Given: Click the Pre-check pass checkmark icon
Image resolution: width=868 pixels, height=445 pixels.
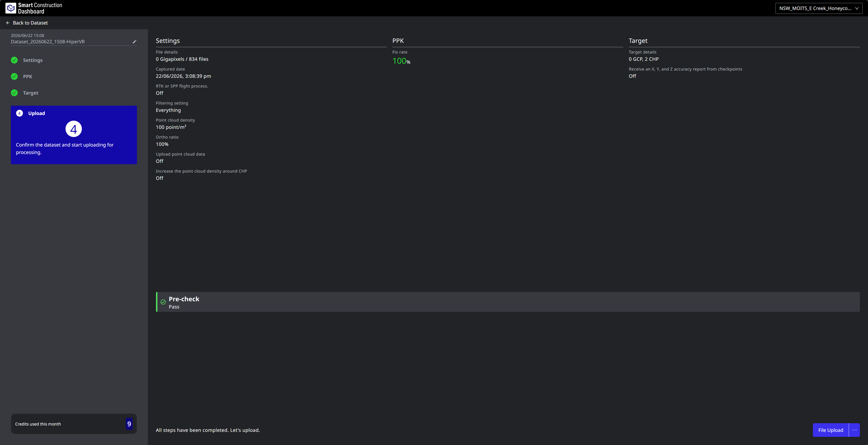Looking at the screenshot, I should coord(163,302).
